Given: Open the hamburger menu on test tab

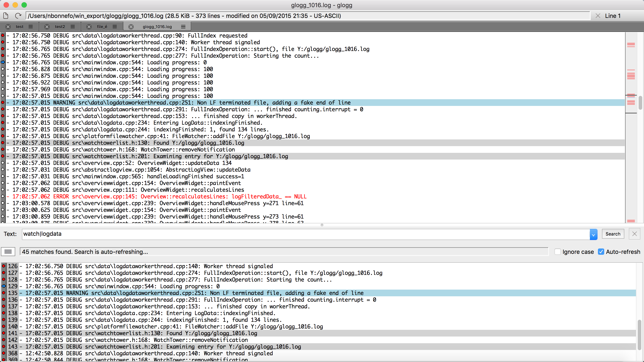Looking at the screenshot, I should 30,27.
